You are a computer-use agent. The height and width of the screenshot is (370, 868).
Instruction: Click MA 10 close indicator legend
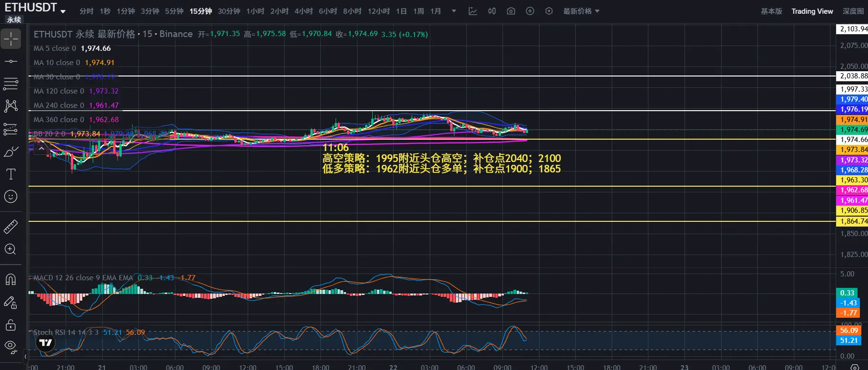click(x=74, y=63)
